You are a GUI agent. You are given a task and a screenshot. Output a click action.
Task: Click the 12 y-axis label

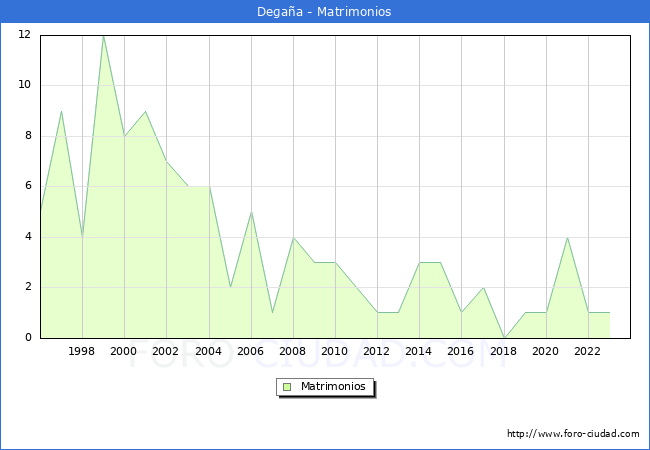tap(24, 35)
